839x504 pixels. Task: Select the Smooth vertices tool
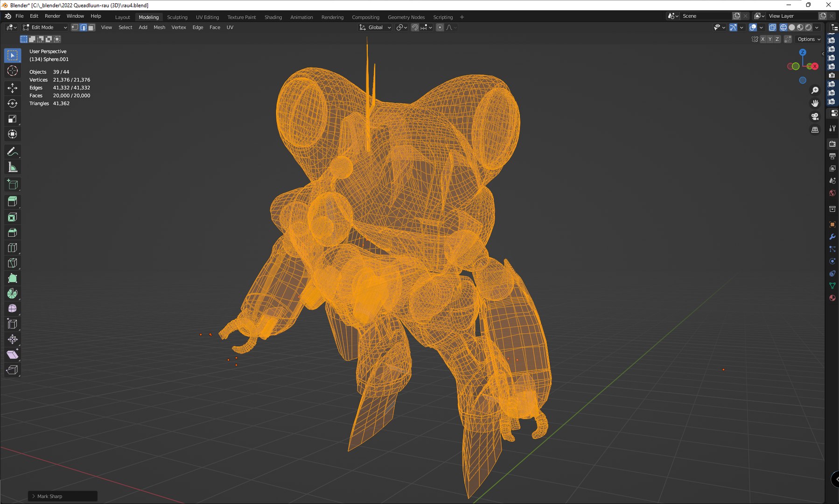coord(13,308)
